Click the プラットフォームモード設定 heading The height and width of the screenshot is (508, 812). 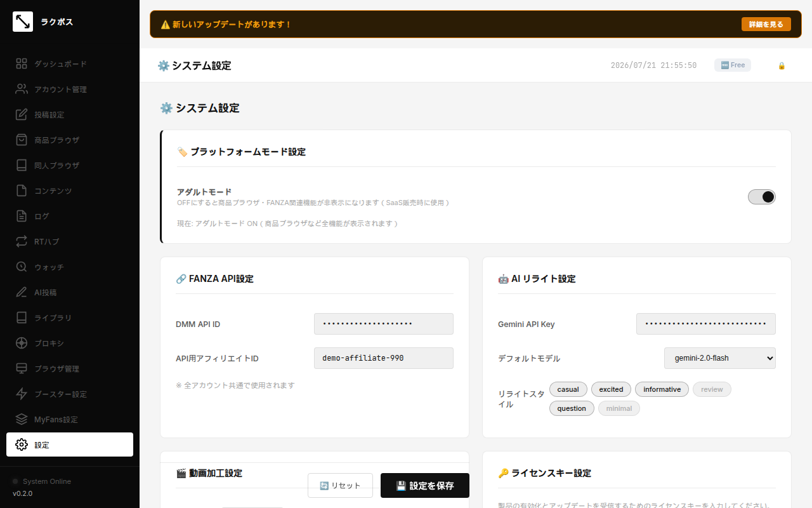click(x=241, y=152)
